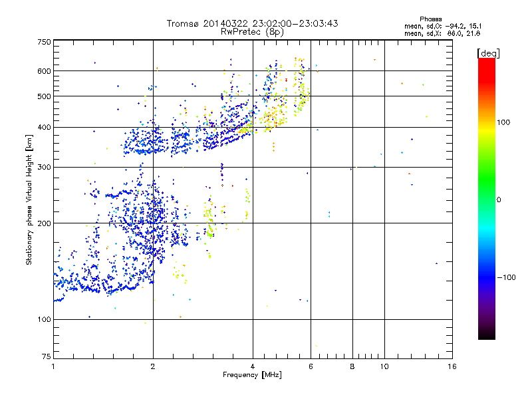The width and height of the screenshot is (532, 399).
Task: Click the y-axis tick label '75'
Action: [x=47, y=356]
